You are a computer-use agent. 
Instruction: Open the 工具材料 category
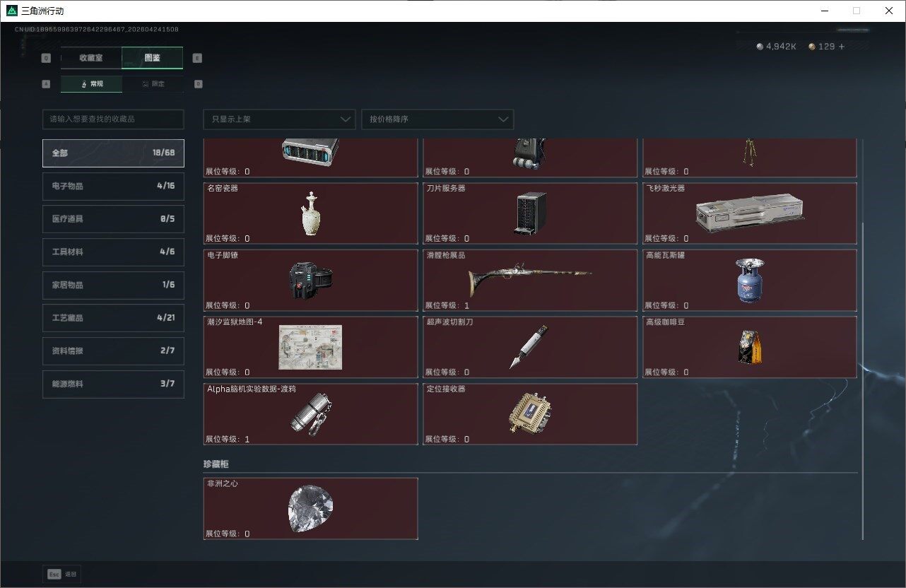[x=113, y=252]
